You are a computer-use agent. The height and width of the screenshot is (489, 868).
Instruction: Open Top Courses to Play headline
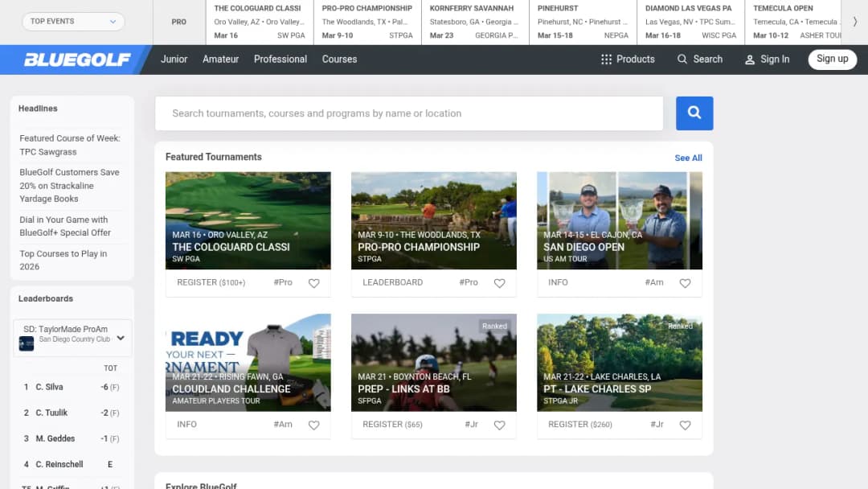[x=63, y=261]
